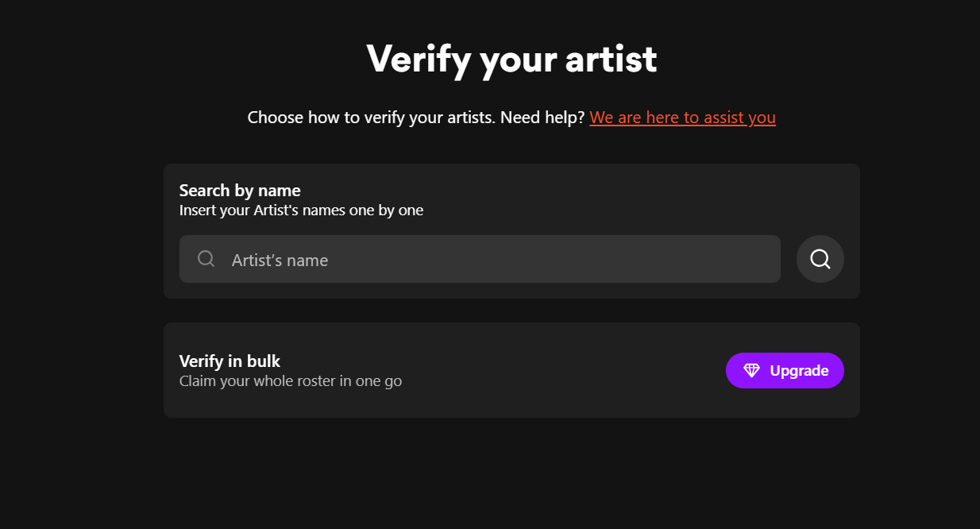
Task: Click the word 'Upgrade' on the purple button
Action: (799, 371)
